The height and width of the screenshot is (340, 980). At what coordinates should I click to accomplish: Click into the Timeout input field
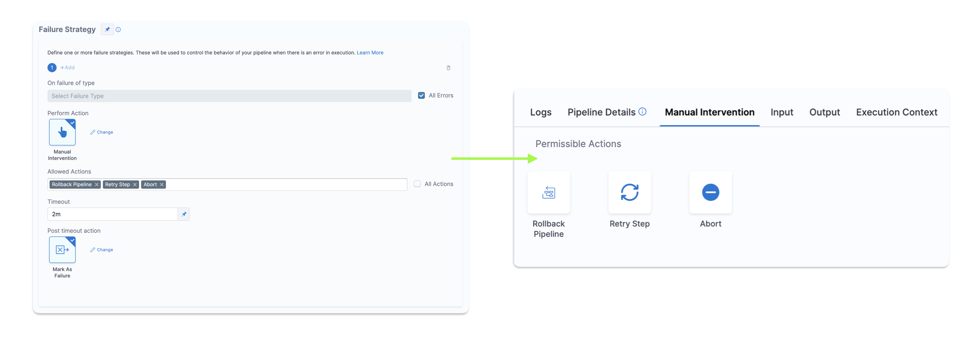click(112, 214)
